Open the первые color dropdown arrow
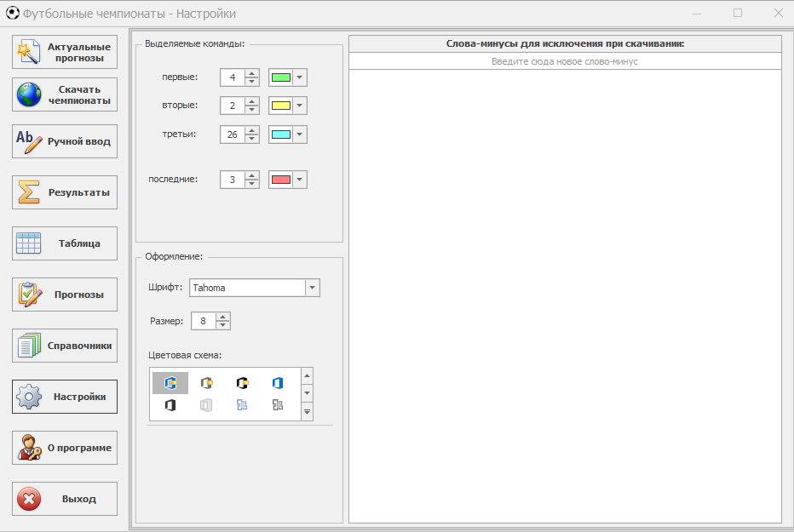The width and height of the screenshot is (794, 532). pyautogui.click(x=300, y=77)
